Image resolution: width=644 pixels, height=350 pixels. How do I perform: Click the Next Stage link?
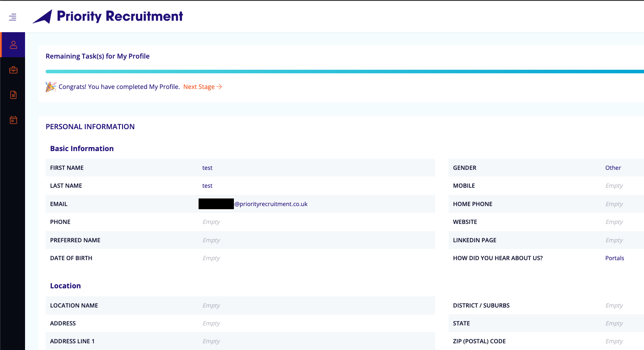click(203, 87)
